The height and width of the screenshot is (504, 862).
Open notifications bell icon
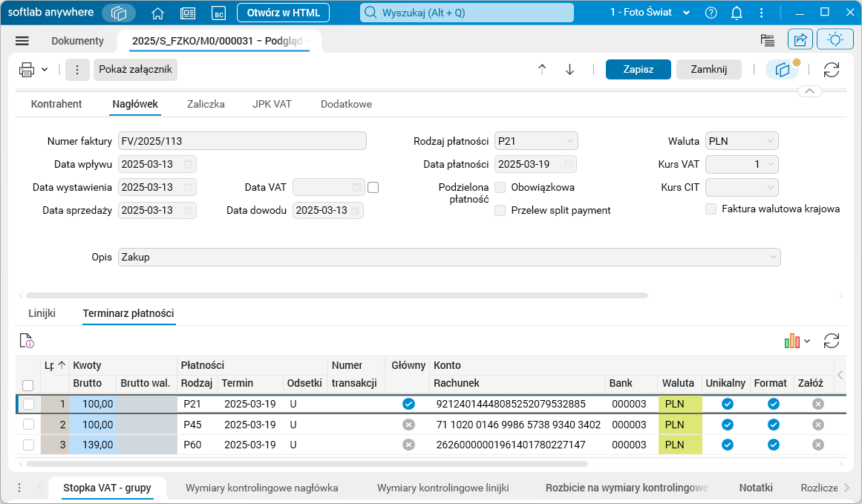[737, 13]
